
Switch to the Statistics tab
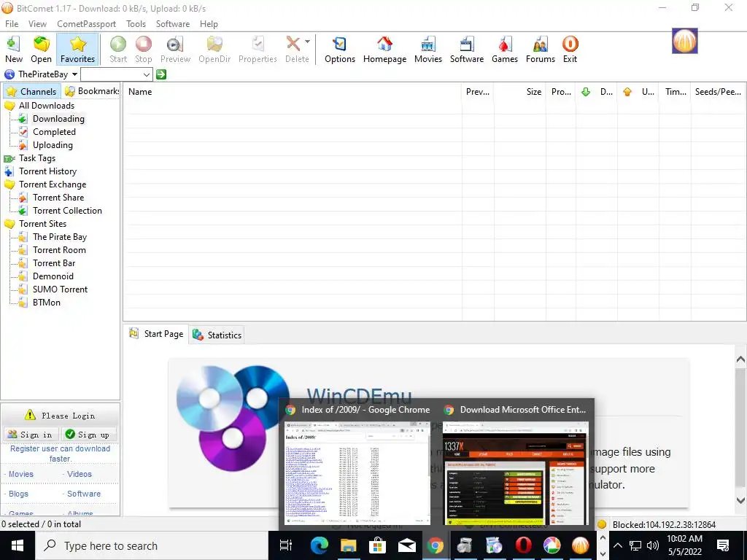tap(217, 335)
